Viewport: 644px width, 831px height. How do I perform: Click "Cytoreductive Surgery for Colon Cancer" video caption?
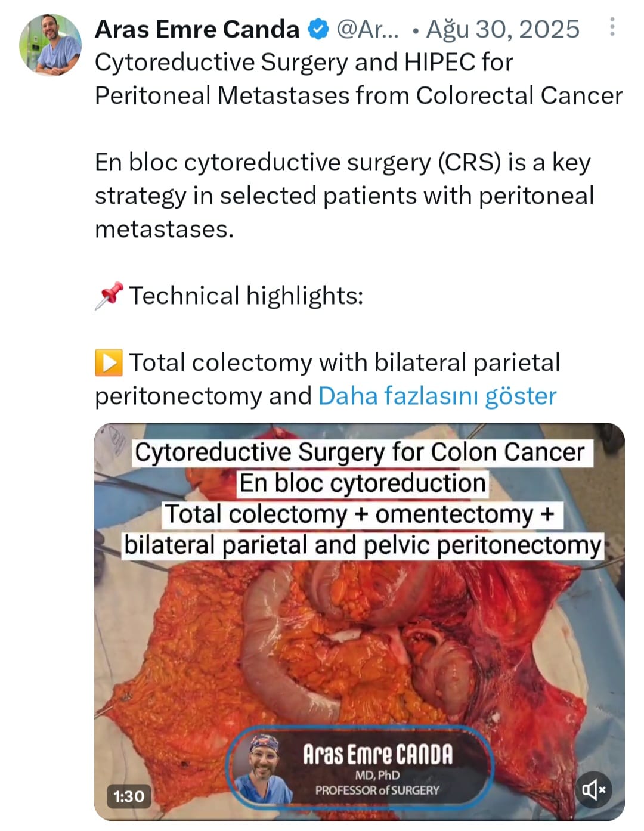coord(359,452)
